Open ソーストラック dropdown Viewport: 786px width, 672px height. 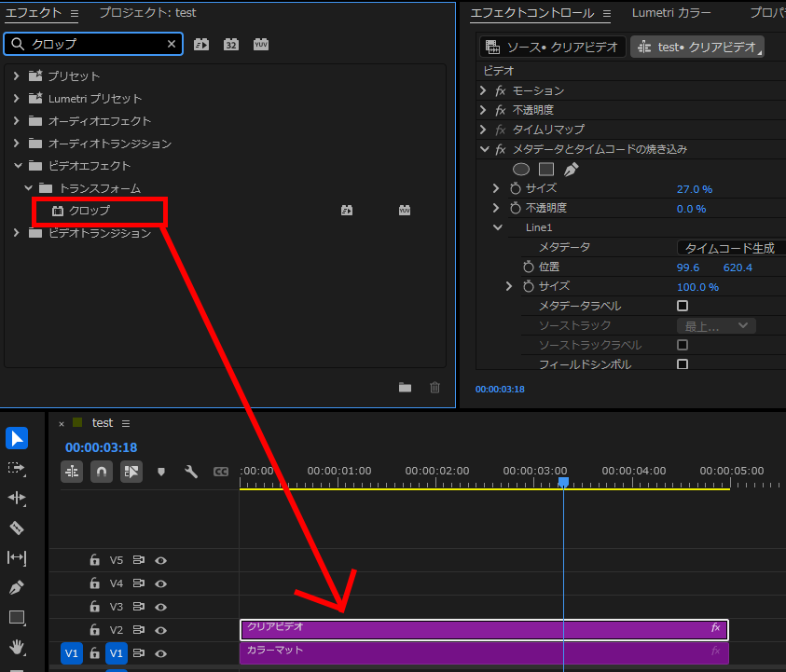pyautogui.click(x=716, y=325)
